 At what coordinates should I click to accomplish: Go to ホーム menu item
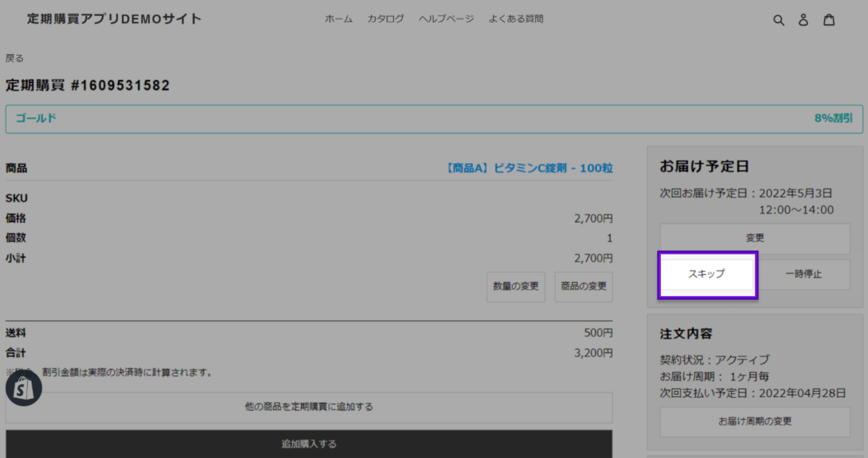[338, 19]
